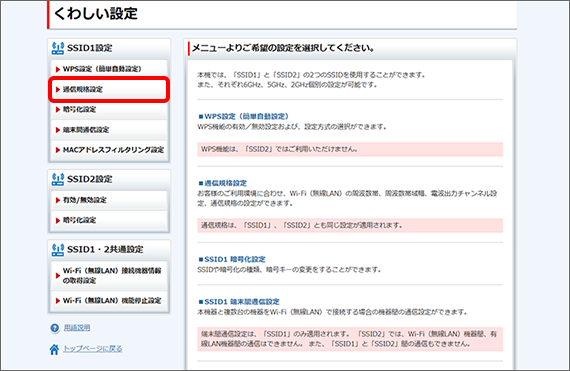Viewport: 570px width, 371px height.
Task: Click the メニューよりご希望の設定を選択してください heading
Action: click(x=283, y=48)
